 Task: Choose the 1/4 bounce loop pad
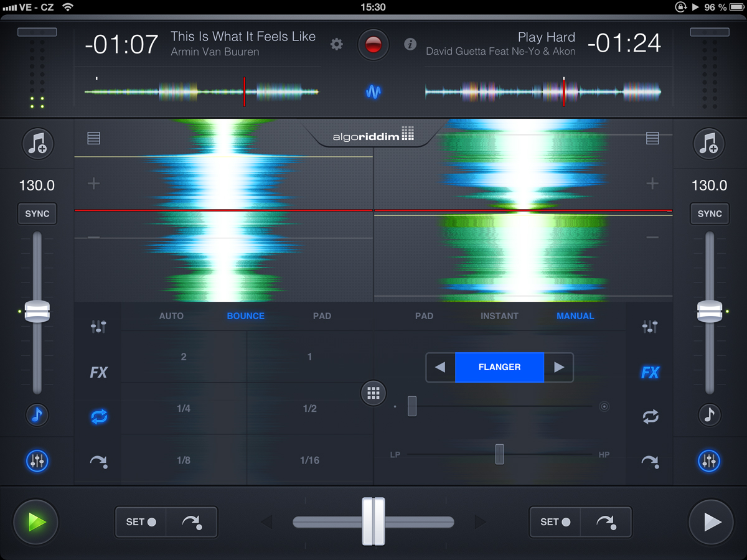(x=184, y=408)
